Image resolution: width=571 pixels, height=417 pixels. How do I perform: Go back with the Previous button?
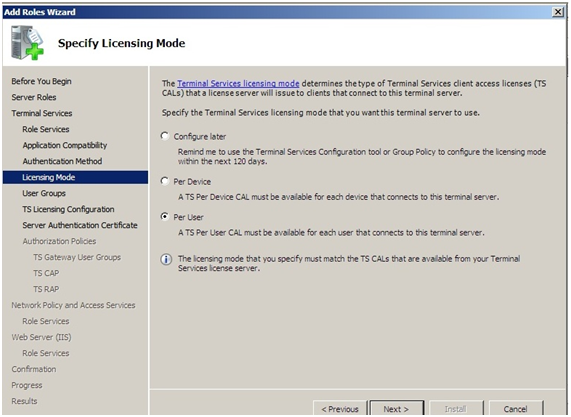pos(340,409)
